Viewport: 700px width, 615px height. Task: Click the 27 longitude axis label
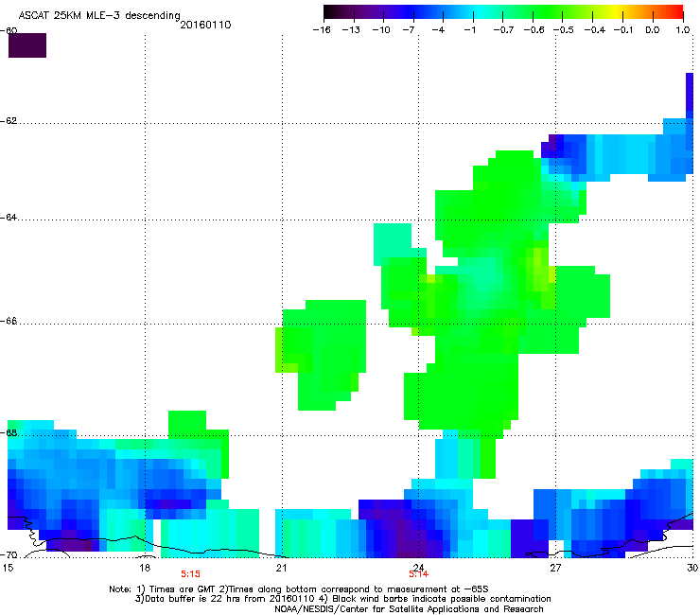pos(555,568)
